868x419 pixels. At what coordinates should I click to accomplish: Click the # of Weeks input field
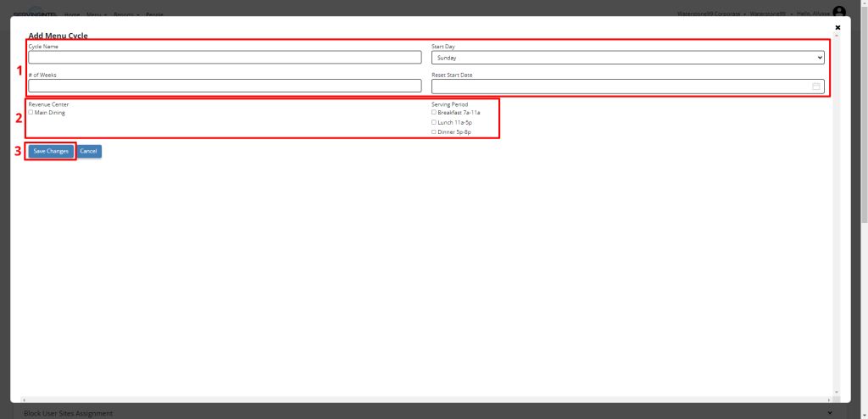coord(225,86)
